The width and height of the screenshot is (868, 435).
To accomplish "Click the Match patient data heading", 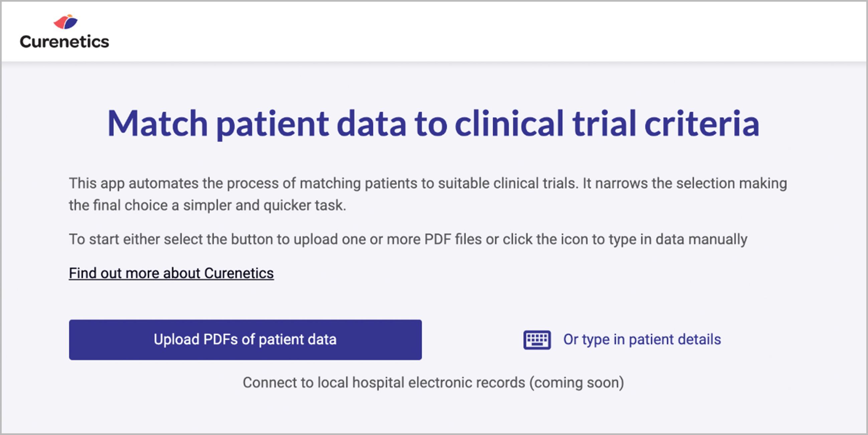I will pos(433,124).
